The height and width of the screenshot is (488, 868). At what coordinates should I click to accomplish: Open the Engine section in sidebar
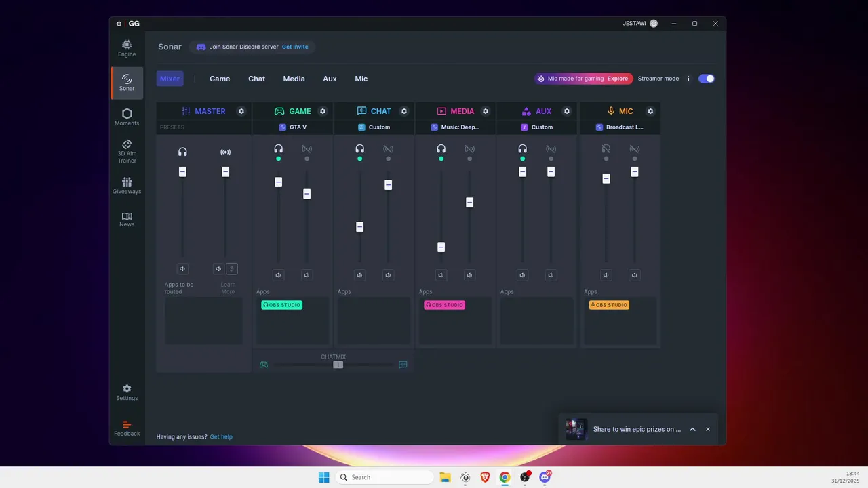click(x=127, y=48)
